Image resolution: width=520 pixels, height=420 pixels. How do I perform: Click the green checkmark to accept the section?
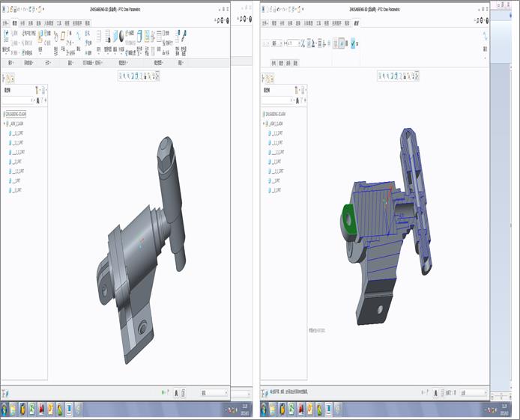point(353,43)
